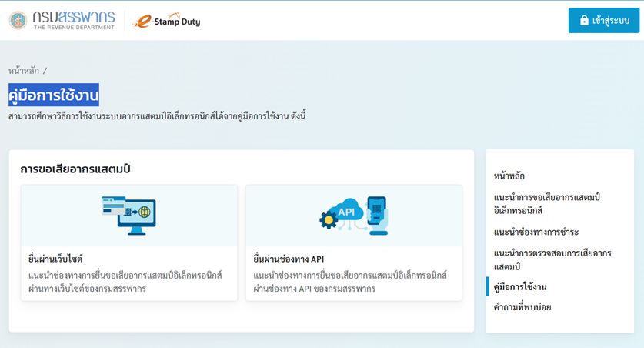Click the การขอเสียอากรแสตมป์ section heading
This screenshot has width=644, height=348.
[75, 169]
